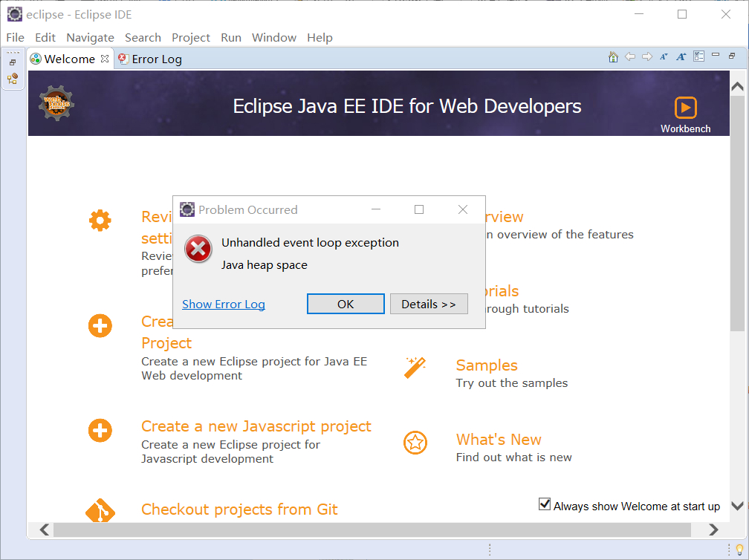Click the Home icon in Welcome toolbar
Image resolution: width=749 pixels, height=560 pixels.
pos(613,56)
